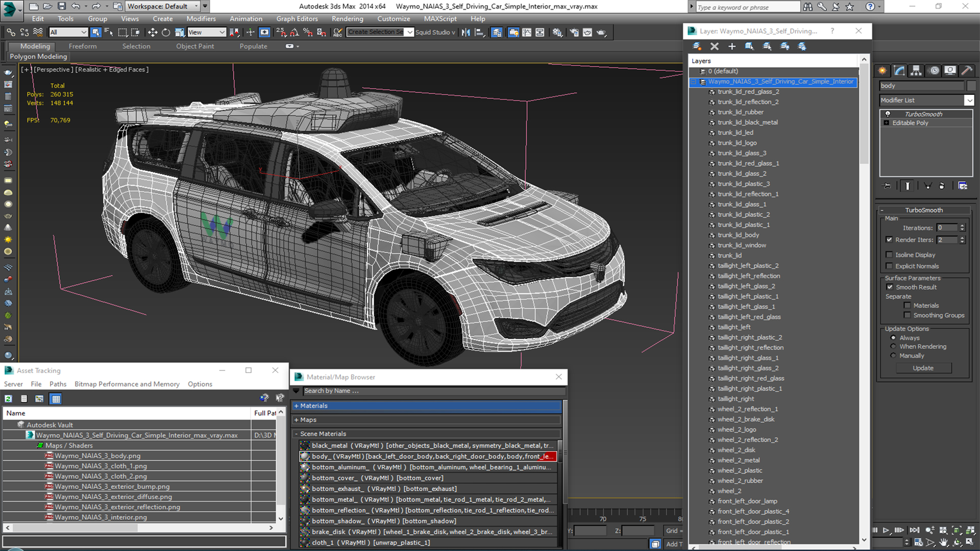Open the Hierarchy command panel tab

point(916,70)
